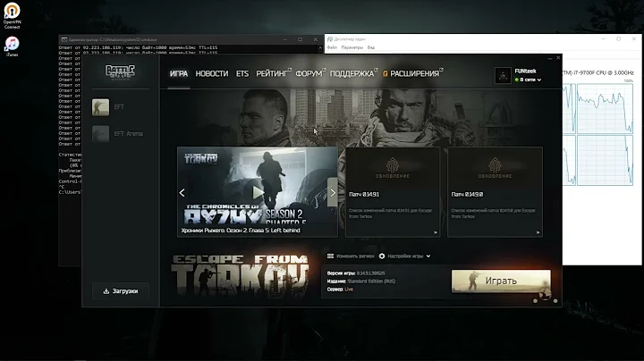The width and height of the screenshot is (644, 361).
Task: Open the НОВОСТИ tab
Action: [211, 74]
